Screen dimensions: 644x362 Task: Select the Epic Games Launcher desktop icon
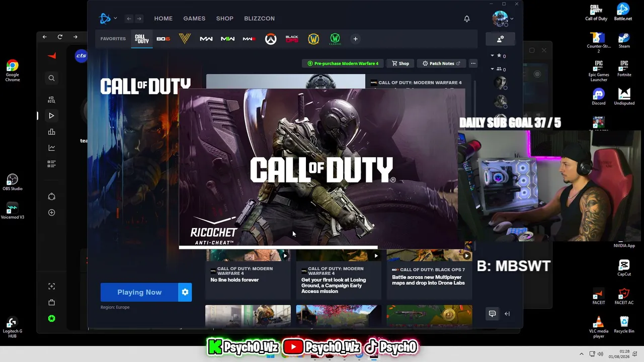[x=599, y=71]
